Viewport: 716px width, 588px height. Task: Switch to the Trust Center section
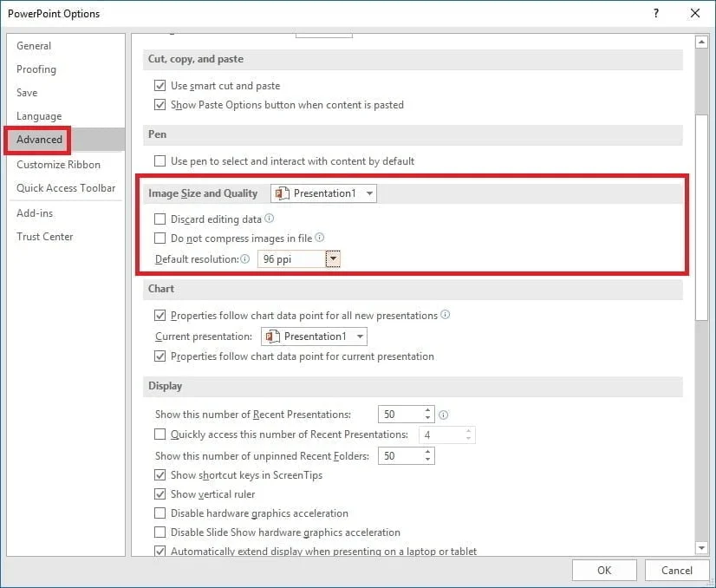(x=44, y=236)
